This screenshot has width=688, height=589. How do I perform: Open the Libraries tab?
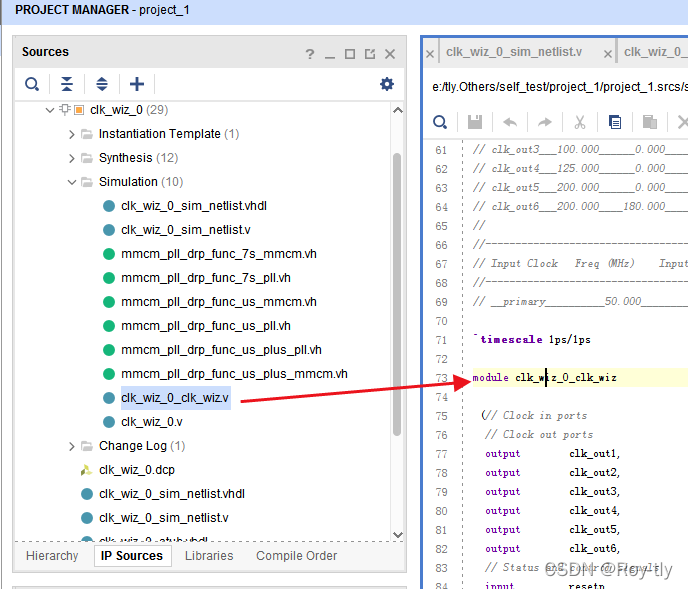pyautogui.click(x=209, y=556)
